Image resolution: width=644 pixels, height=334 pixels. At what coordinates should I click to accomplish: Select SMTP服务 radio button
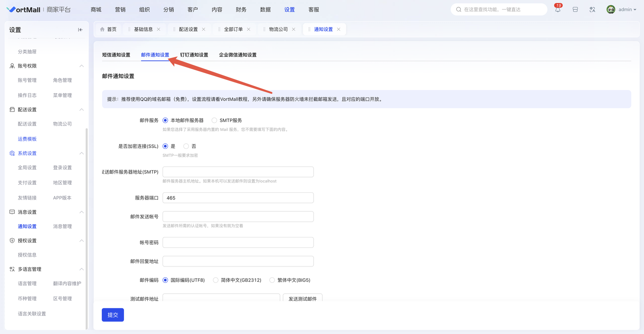pyautogui.click(x=215, y=120)
